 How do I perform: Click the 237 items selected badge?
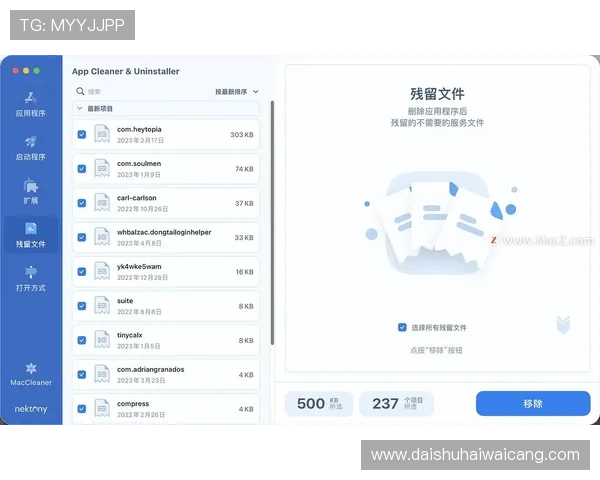tap(396, 403)
